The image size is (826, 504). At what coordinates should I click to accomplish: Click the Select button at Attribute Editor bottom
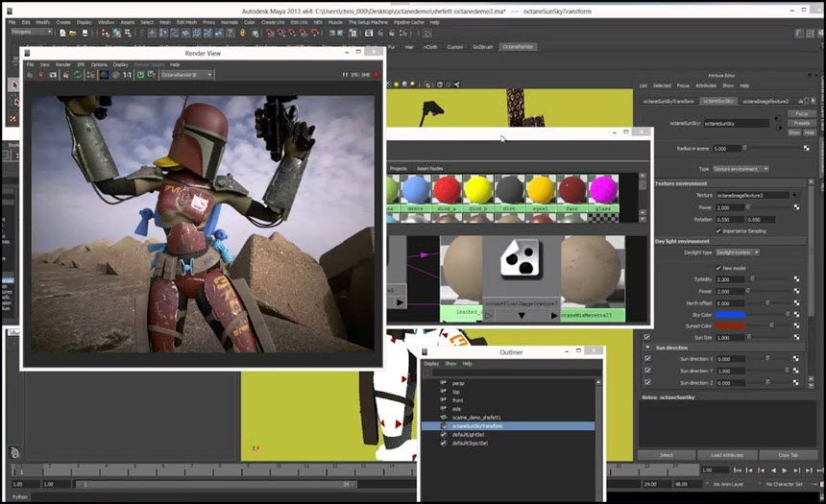[x=666, y=455]
